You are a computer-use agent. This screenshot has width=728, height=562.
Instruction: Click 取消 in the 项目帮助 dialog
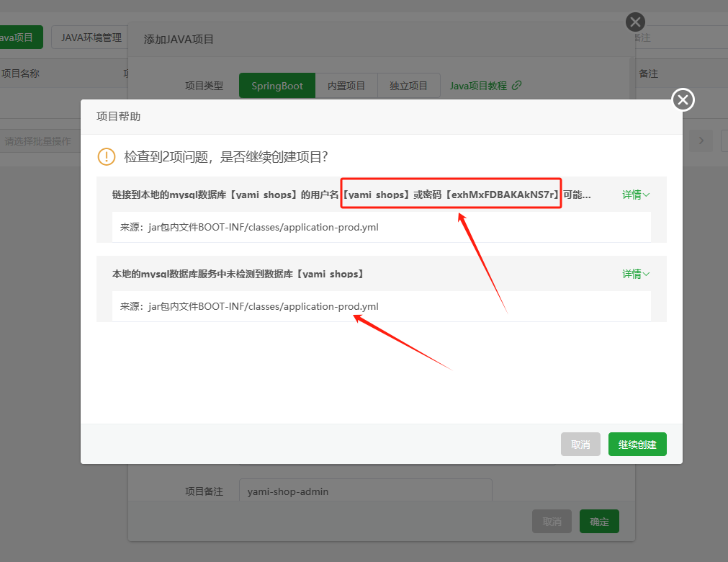(x=580, y=444)
